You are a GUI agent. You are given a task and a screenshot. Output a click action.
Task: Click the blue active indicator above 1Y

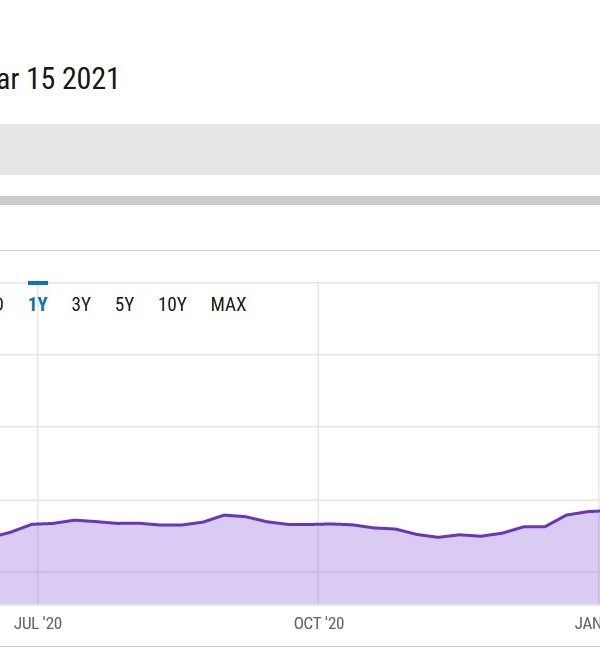coord(38,283)
